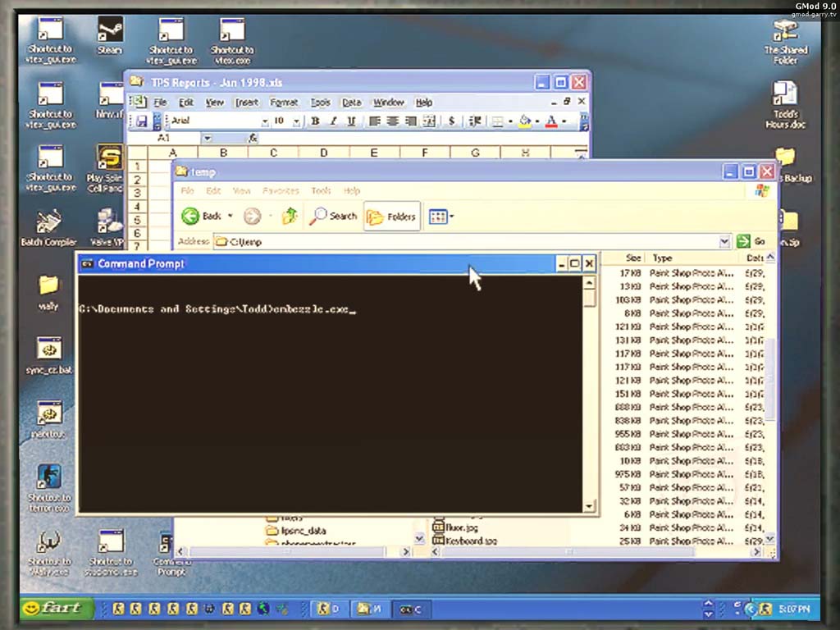Click Merge and Center icon in Excel
The image size is (840, 630).
coord(429,121)
